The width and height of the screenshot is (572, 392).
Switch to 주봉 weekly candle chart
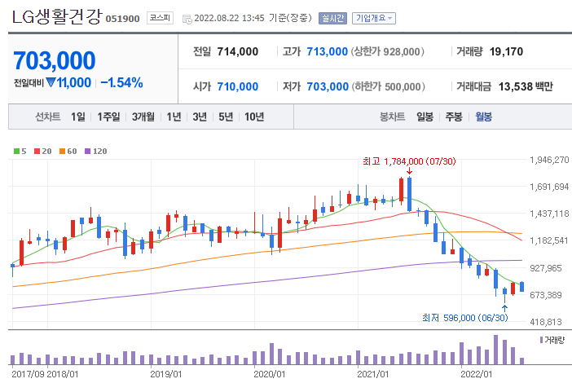[453, 117]
